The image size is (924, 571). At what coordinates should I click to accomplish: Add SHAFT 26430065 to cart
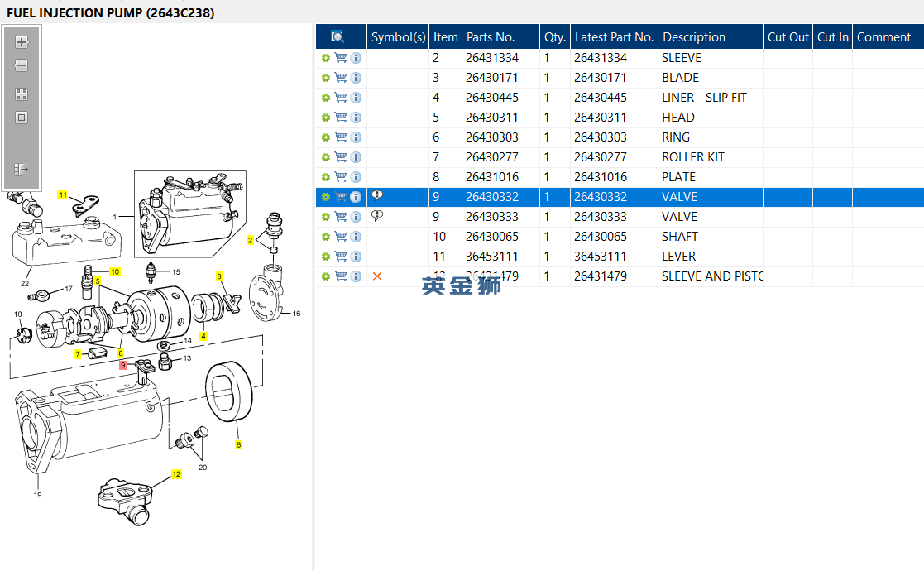341,237
